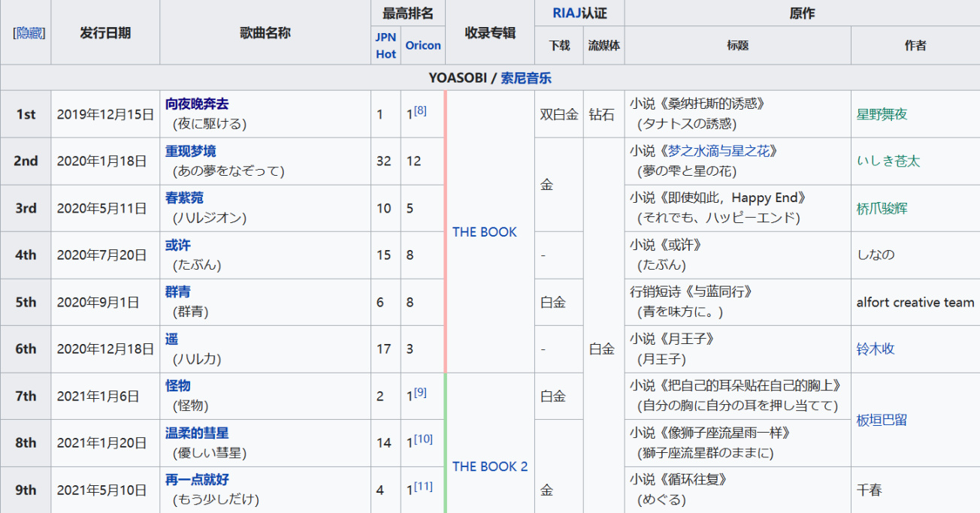The image size is (980, 513).
Task: Click the date 2020年7月20日
Action: (101, 255)
